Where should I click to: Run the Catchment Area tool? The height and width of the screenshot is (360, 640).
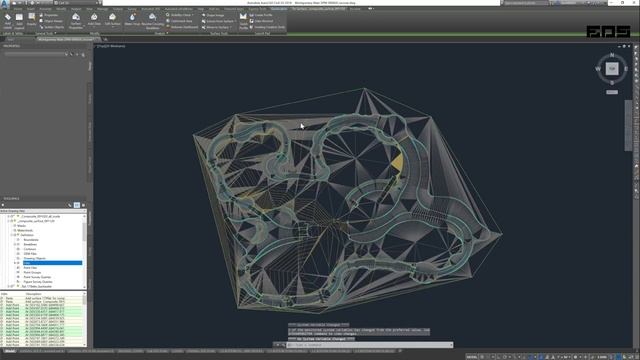click(179, 21)
